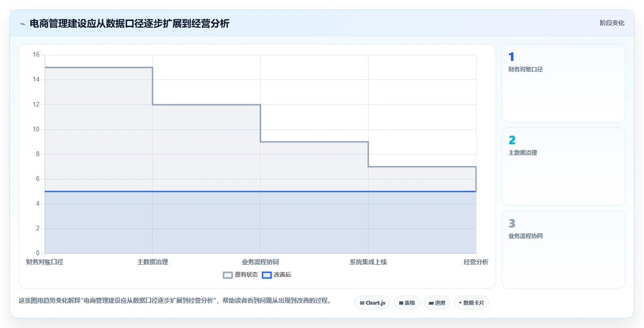Click the title 电商管理建设应从数据口径逐步扩展到经营分析
This screenshot has width=644, height=328.
pyautogui.click(x=129, y=24)
